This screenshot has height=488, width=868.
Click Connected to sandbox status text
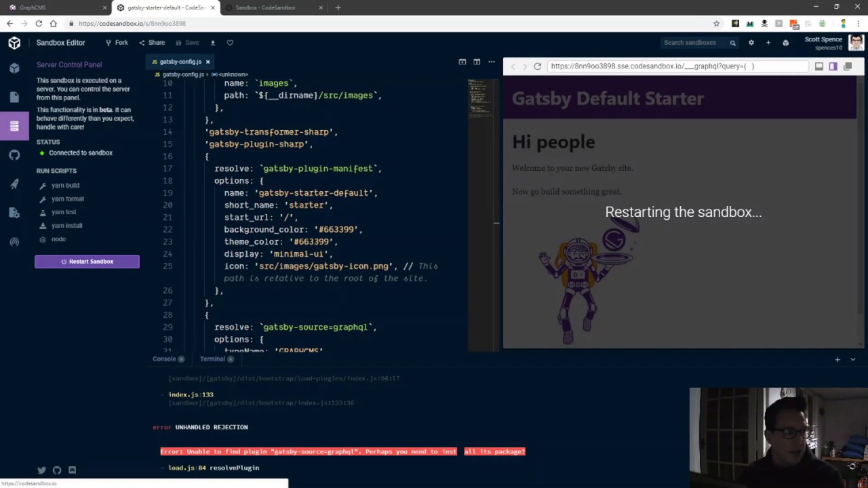(x=81, y=153)
